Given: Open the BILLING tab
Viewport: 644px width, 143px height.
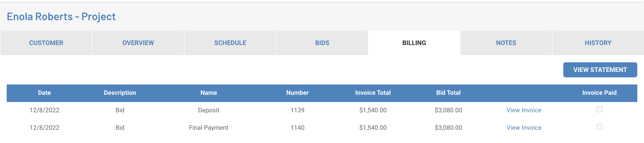Looking at the screenshot, I should tap(414, 43).
